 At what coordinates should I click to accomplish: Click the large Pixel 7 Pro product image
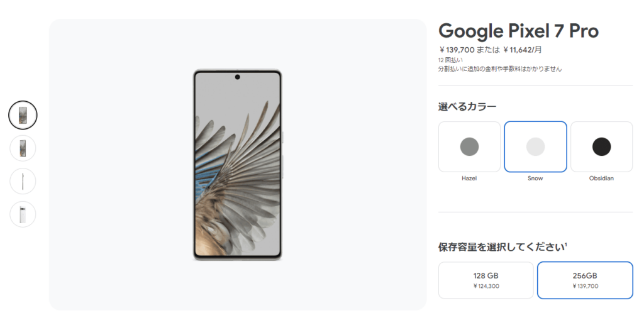(x=237, y=165)
